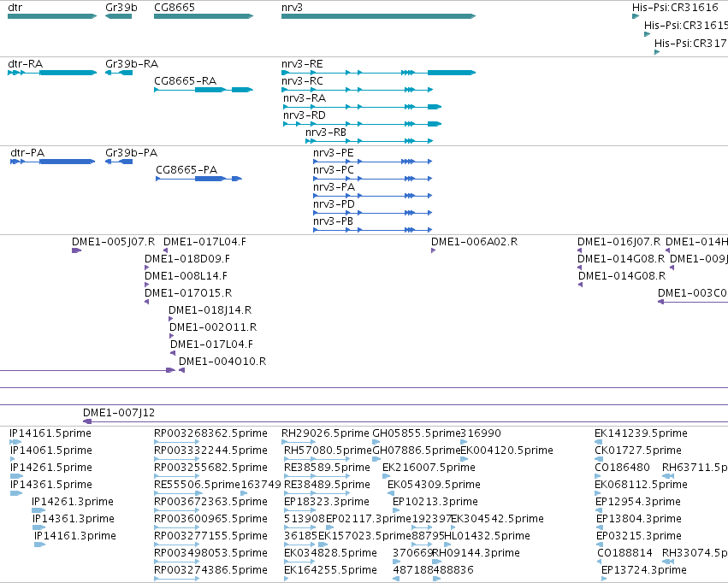Select the CK01727.5prime EST

[x=600, y=459]
